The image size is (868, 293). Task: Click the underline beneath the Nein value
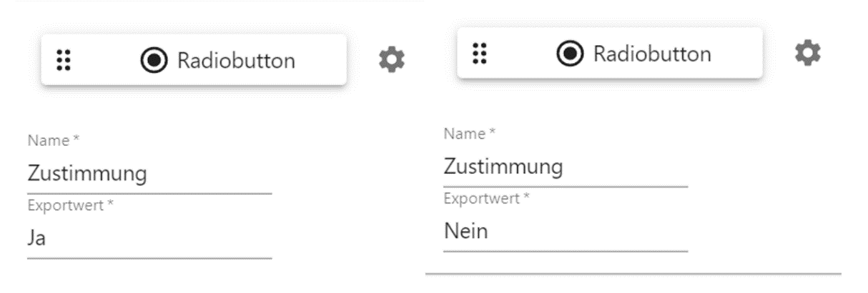click(x=565, y=252)
